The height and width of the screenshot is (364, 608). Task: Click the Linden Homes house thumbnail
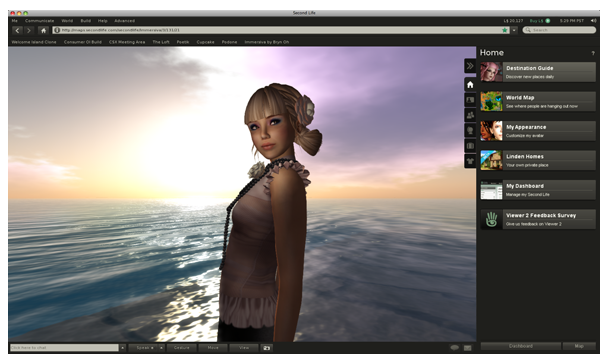491,160
